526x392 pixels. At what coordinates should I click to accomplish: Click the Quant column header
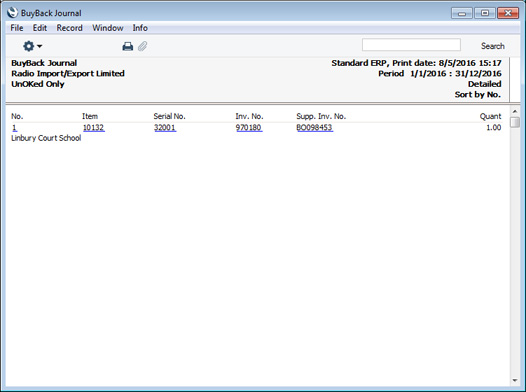(x=490, y=116)
